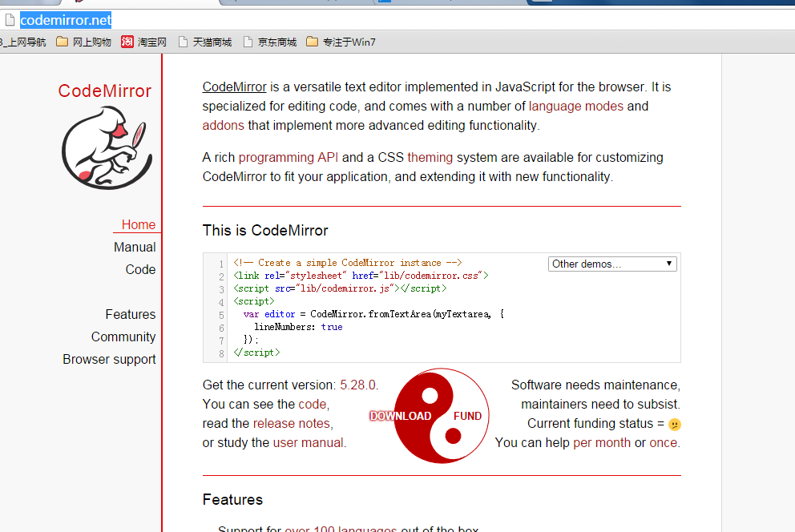
Task: Open the user manual link
Action: 309,443
